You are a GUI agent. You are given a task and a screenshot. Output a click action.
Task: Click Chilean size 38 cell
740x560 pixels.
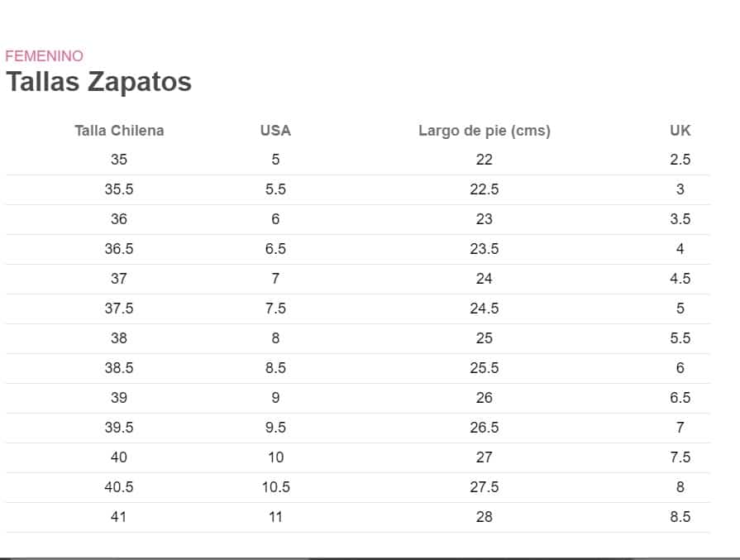pos(119,338)
